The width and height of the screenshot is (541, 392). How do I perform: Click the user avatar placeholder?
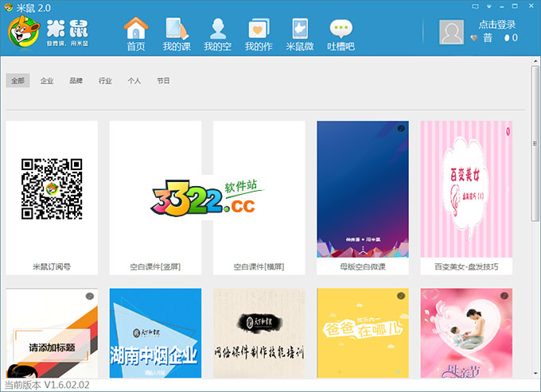[x=451, y=33]
